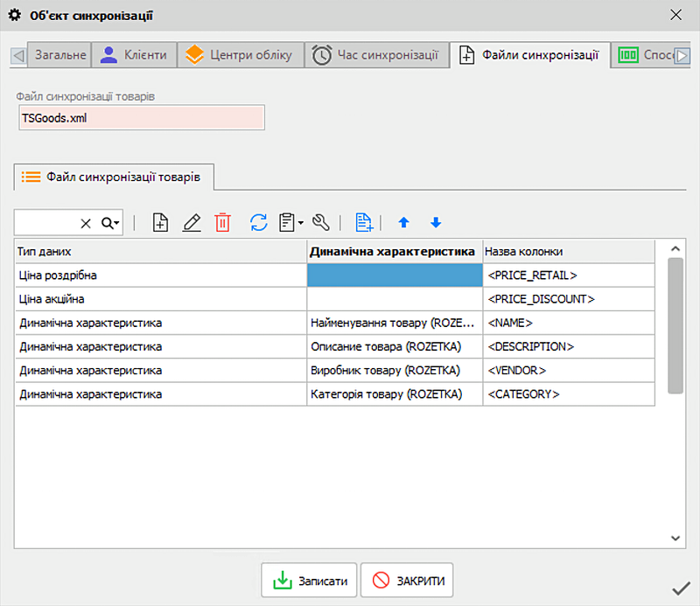Click the search input field in the toolbar
The width and height of the screenshot is (700, 606).
[47, 223]
